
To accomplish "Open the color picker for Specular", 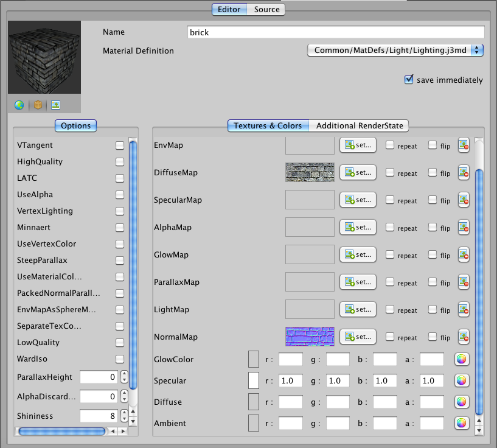I will (x=462, y=380).
